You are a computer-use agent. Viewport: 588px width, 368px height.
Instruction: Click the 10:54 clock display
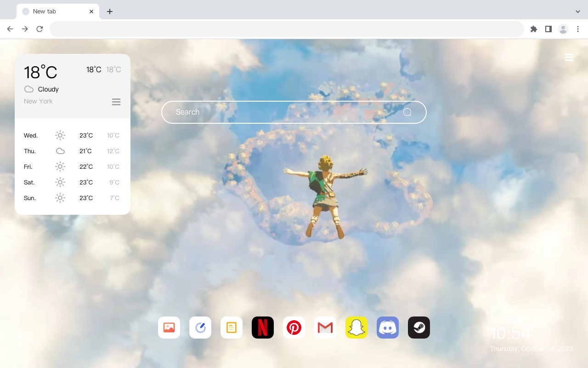point(511,333)
